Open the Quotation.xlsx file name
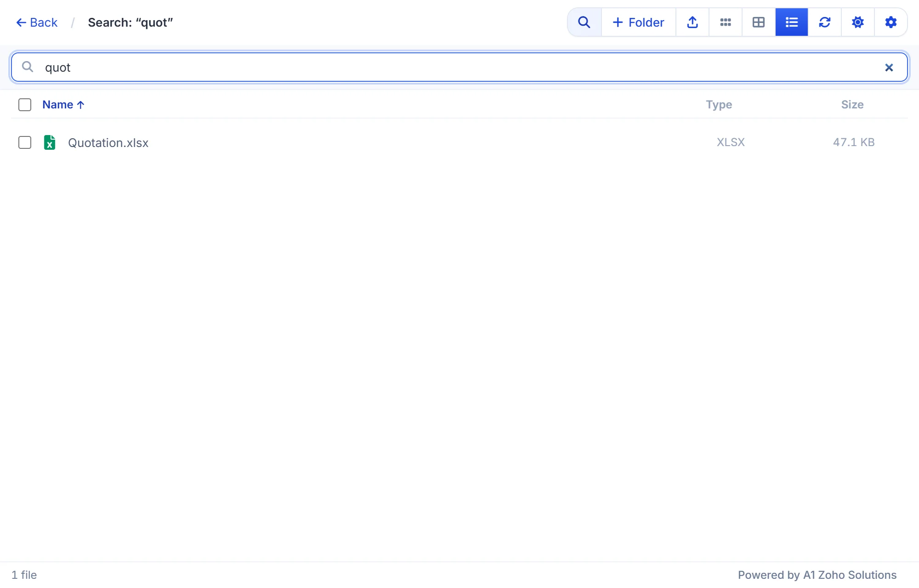The height and width of the screenshot is (588, 919). click(108, 143)
